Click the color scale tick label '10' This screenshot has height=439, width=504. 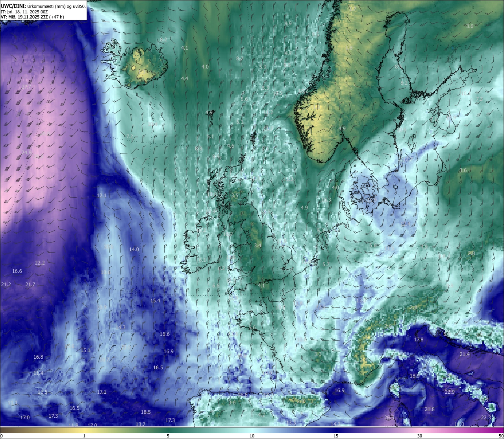tap(252, 436)
